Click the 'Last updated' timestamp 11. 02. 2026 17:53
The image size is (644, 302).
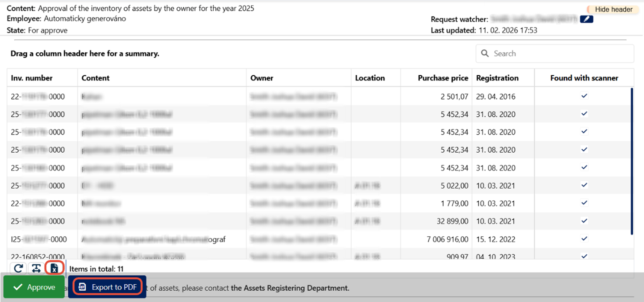[508, 30]
